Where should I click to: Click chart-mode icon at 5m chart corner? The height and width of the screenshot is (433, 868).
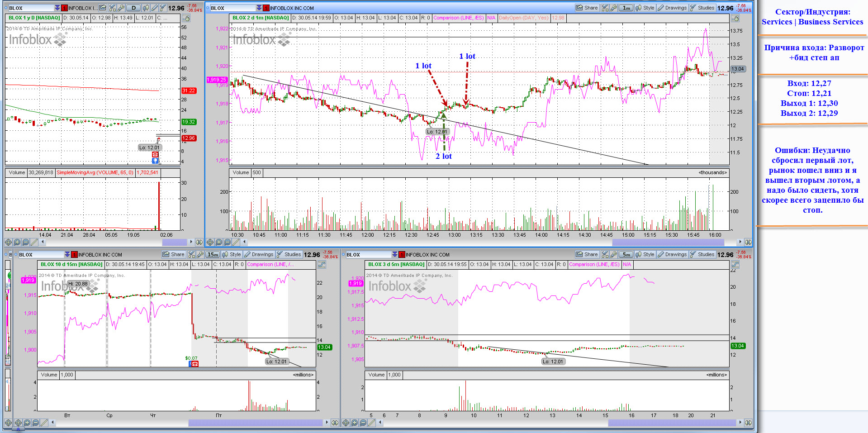pyautogui.click(x=735, y=265)
